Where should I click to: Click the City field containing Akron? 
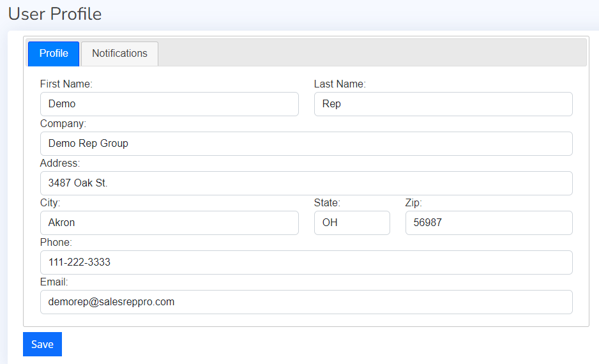pos(169,223)
